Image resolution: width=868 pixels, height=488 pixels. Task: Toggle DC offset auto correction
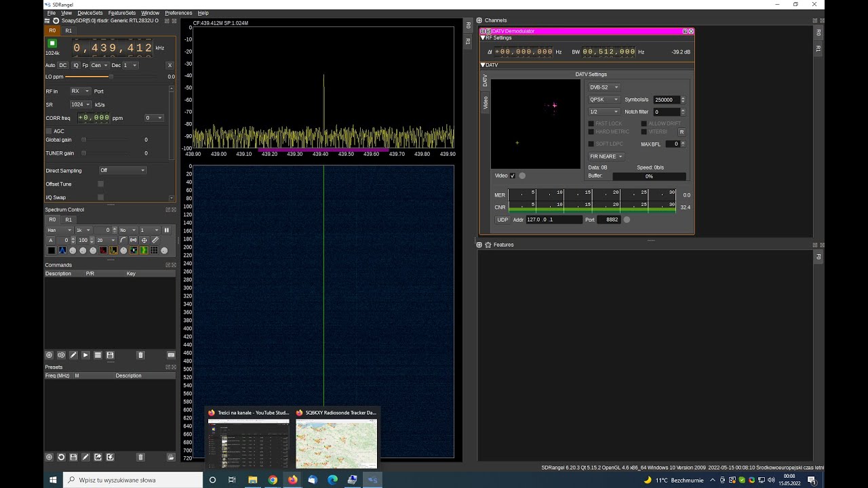pyautogui.click(x=62, y=65)
